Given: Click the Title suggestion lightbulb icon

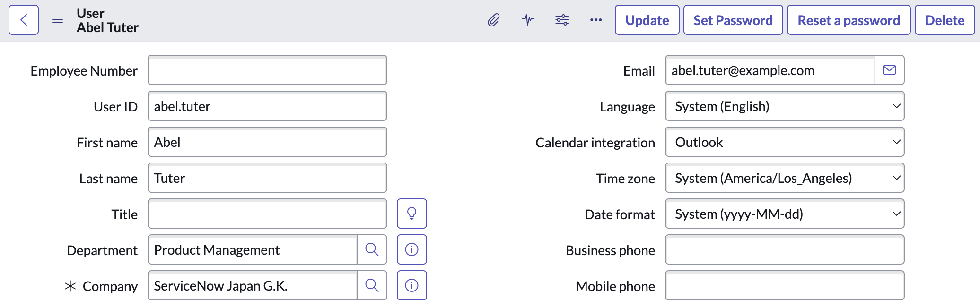Looking at the screenshot, I should click(411, 214).
